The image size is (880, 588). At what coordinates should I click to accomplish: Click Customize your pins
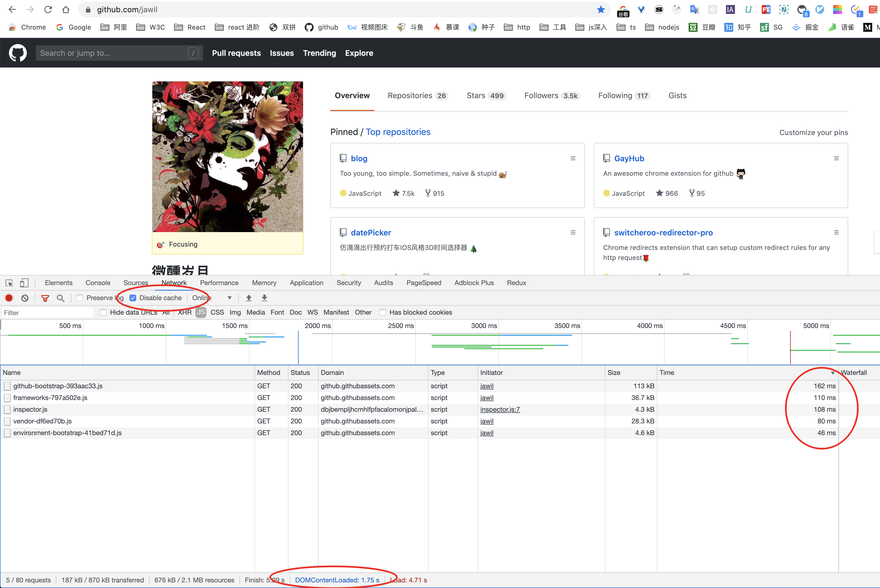pos(813,133)
